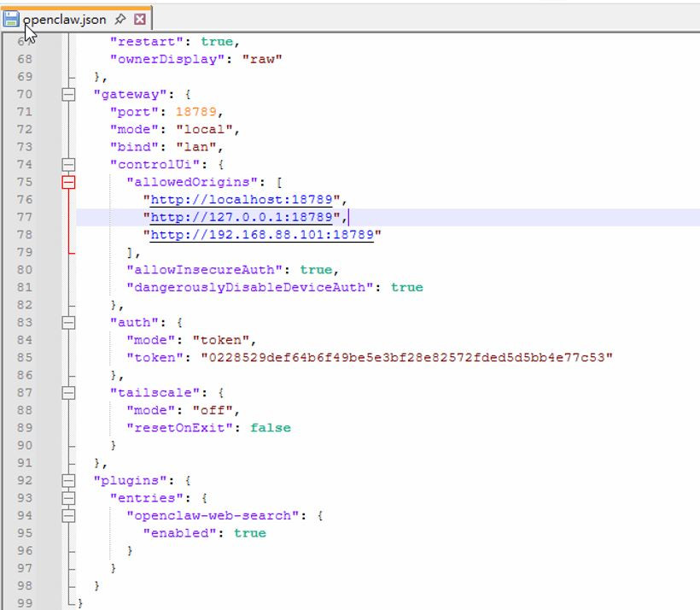700x610 pixels.
Task: Collapse the "openclaw-web-search" fold marker
Action: (x=68, y=515)
